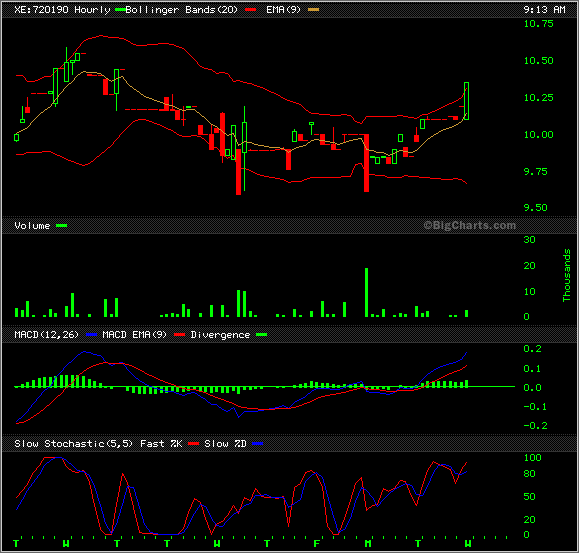Click the 10.75 price axis label
This screenshot has width=579, height=553.
click(538, 24)
